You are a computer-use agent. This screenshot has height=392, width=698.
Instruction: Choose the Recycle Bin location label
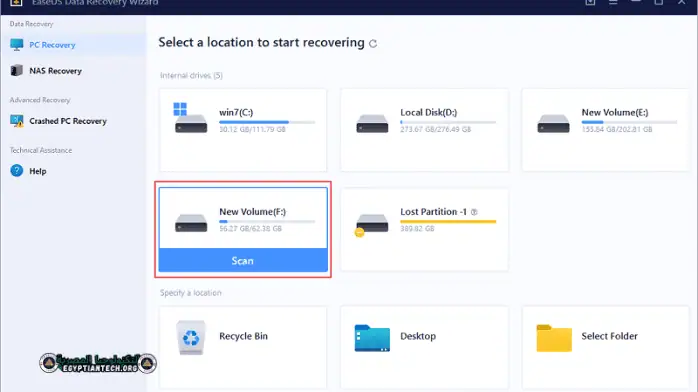pyautogui.click(x=243, y=336)
